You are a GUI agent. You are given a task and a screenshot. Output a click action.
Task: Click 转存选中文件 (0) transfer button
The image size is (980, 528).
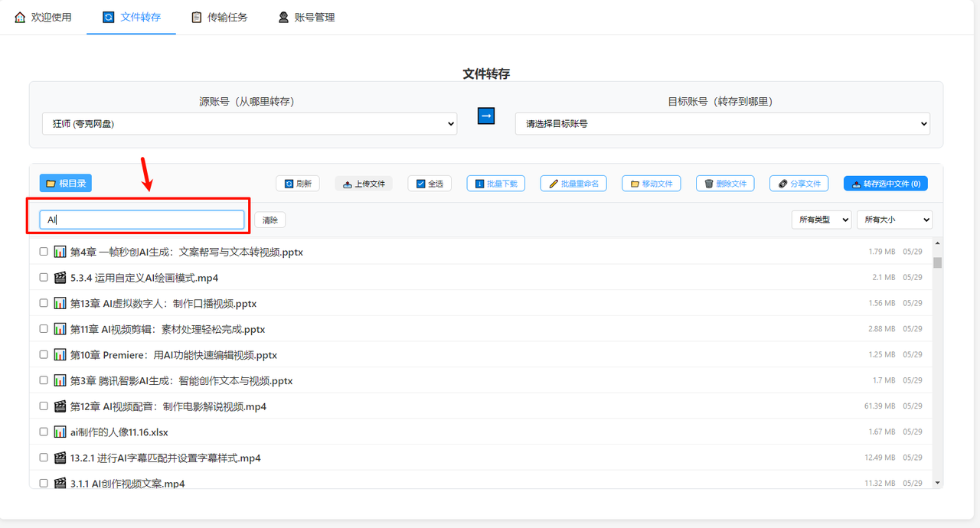[x=885, y=184]
